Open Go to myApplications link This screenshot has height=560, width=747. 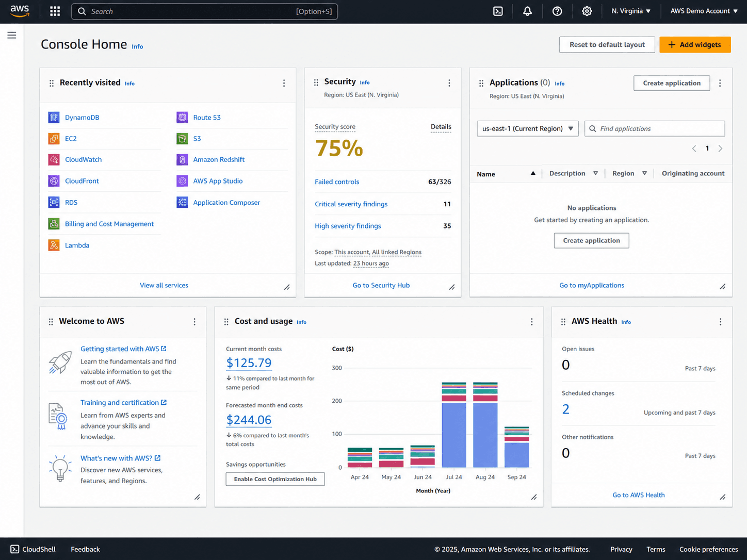[592, 285]
